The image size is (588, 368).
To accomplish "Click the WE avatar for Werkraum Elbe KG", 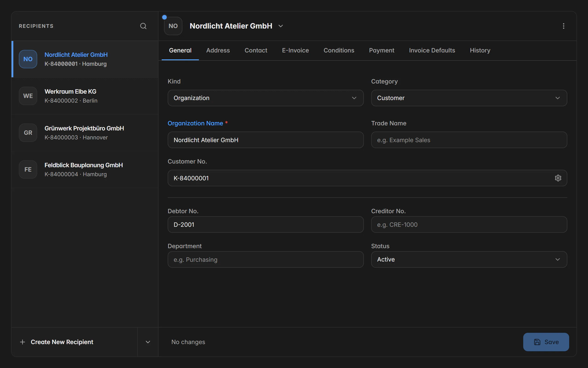I will coord(28,96).
